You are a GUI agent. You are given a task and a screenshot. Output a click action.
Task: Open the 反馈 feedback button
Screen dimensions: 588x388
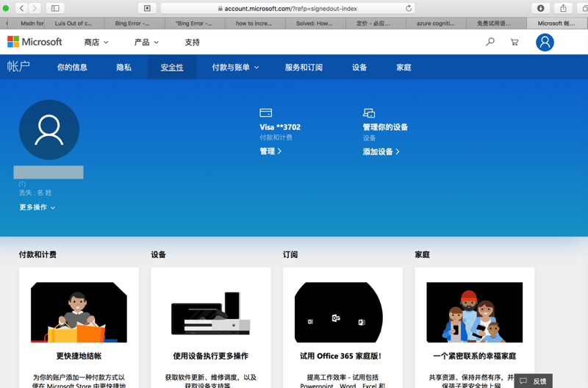coord(534,381)
